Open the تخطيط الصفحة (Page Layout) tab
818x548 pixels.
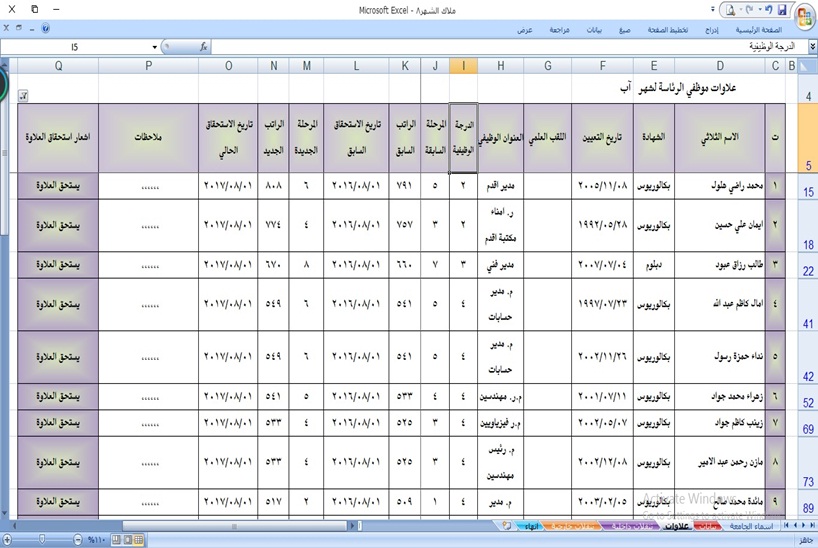[668, 30]
